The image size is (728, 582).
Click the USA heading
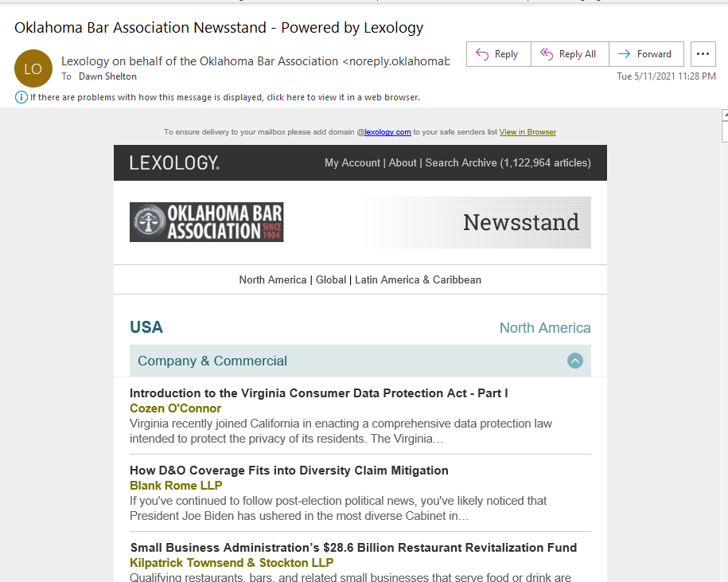[x=146, y=327]
